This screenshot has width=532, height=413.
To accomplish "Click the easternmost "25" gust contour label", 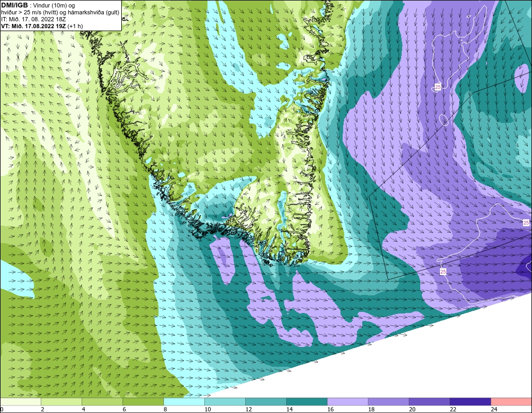I will click(x=526, y=222).
